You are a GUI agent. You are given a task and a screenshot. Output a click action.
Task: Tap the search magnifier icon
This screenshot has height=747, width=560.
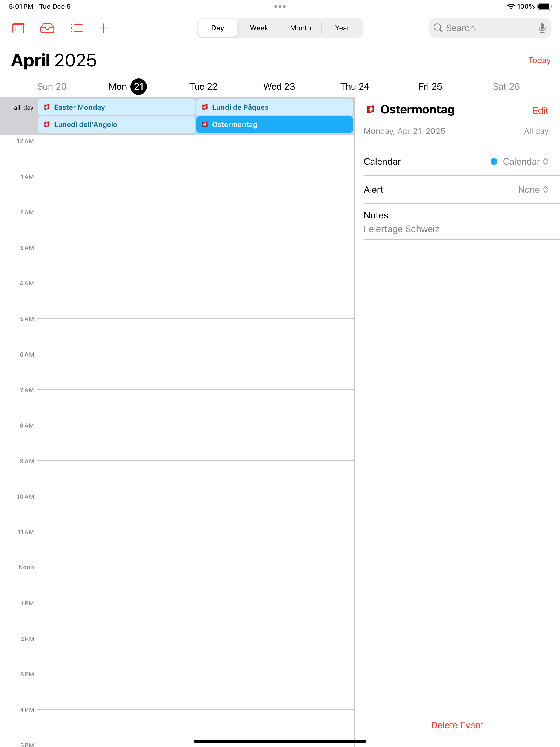[x=438, y=28]
